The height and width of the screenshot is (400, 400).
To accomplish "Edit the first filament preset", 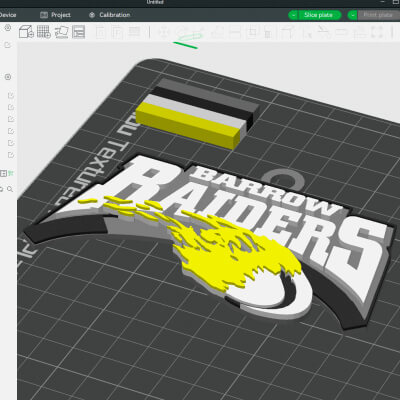I will [x=11, y=96].
